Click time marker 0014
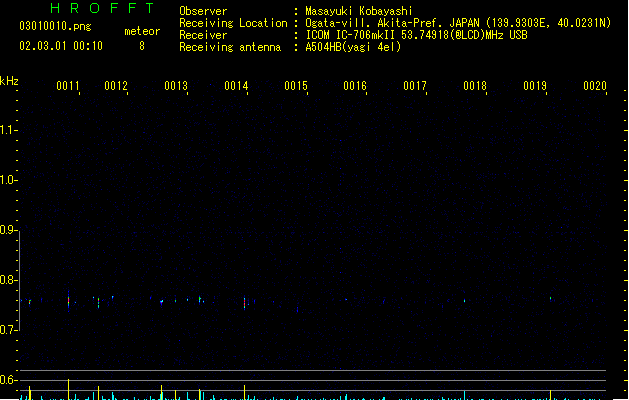 236,86
